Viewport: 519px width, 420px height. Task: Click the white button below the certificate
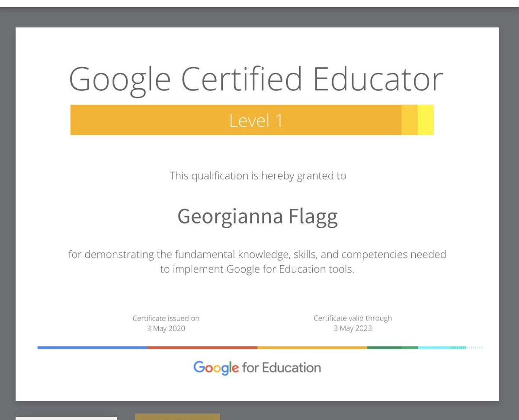[66, 418]
